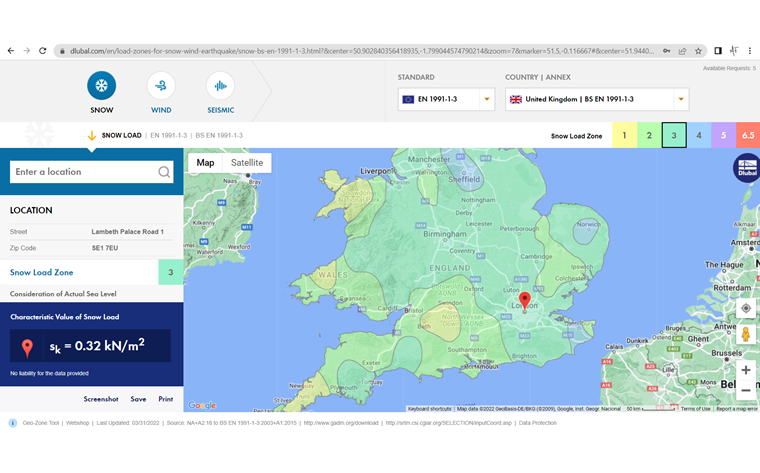Click the search magnifier in location box
760x473 pixels.
click(x=164, y=172)
